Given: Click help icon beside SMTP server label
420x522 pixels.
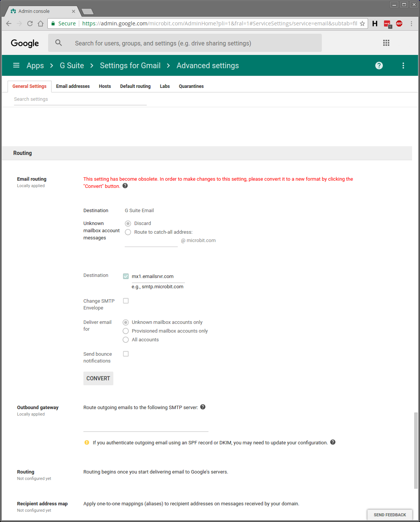Looking at the screenshot, I should [x=203, y=407].
